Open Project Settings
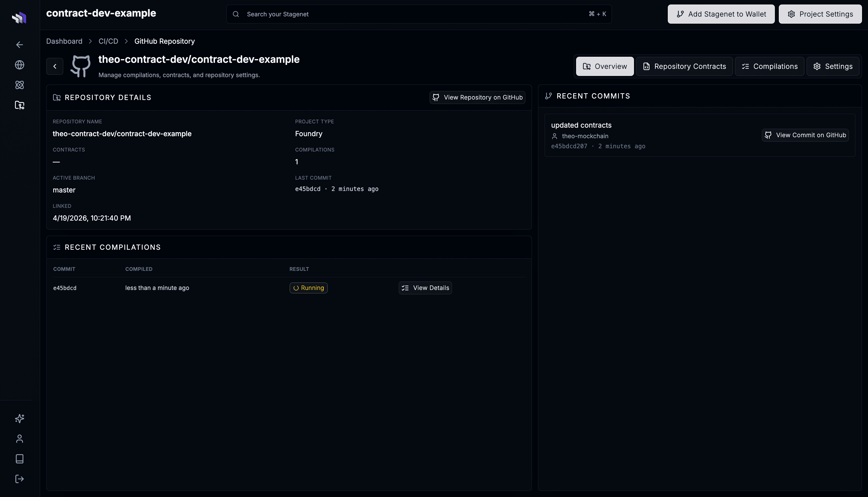The height and width of the screenshot is (497, 868). click(x=820, y=14)
